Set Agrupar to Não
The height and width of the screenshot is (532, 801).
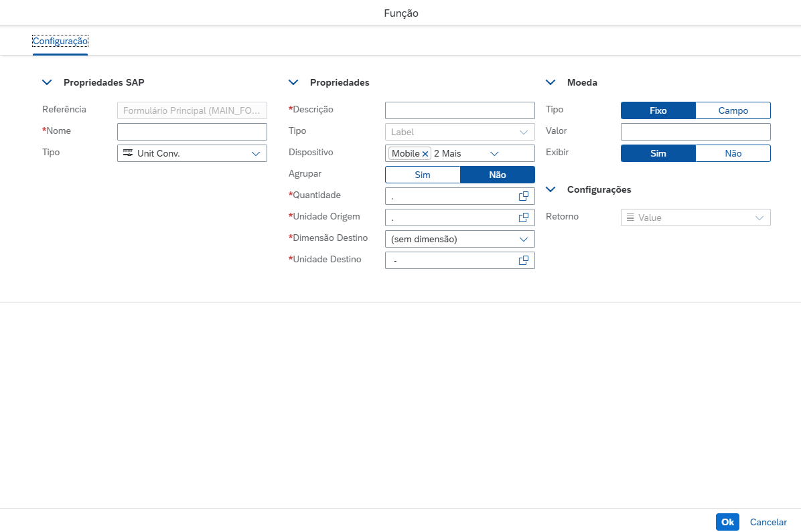(498, 175)
